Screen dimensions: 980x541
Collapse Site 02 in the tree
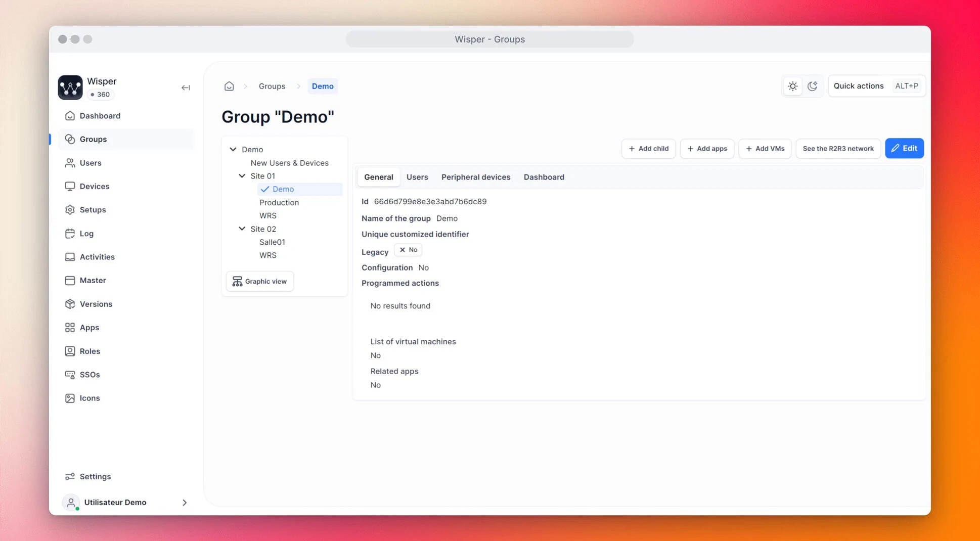coord(242,229)
